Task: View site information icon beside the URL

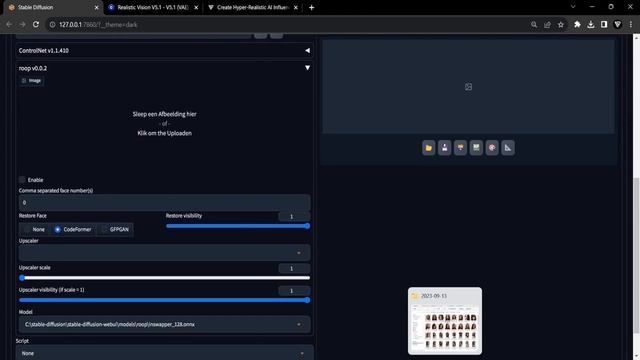Action: coord(52,24)
